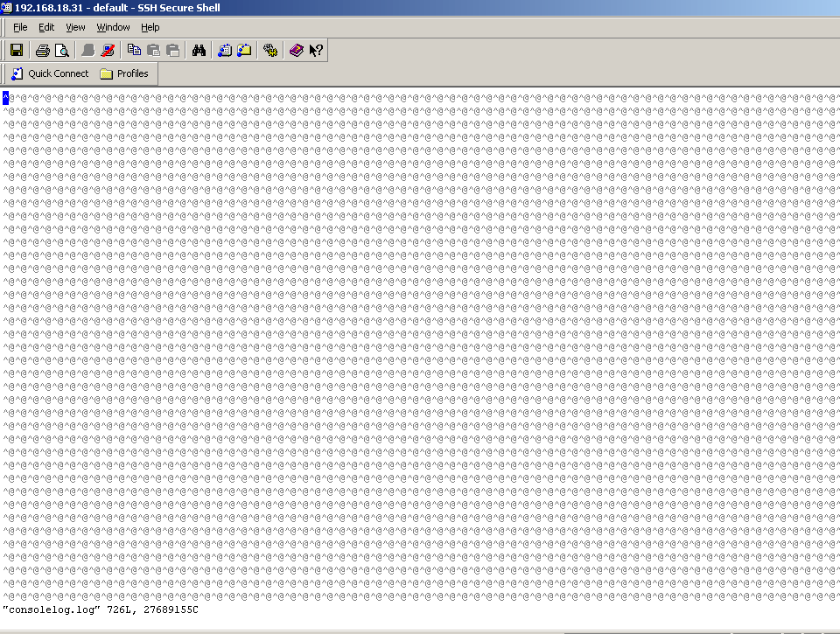Open the File menu

pyautogui.click(x=20, y=27)
